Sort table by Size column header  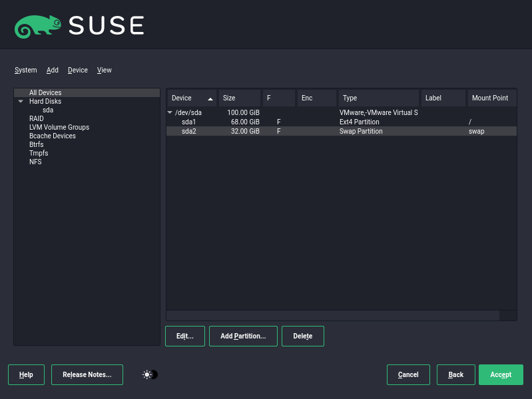point(240,98)
